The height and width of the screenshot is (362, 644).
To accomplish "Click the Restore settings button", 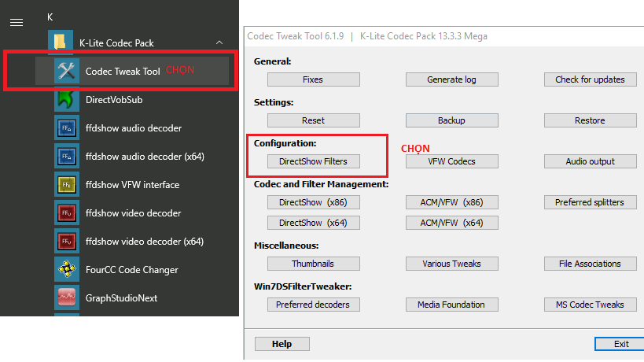I will 591,120.
